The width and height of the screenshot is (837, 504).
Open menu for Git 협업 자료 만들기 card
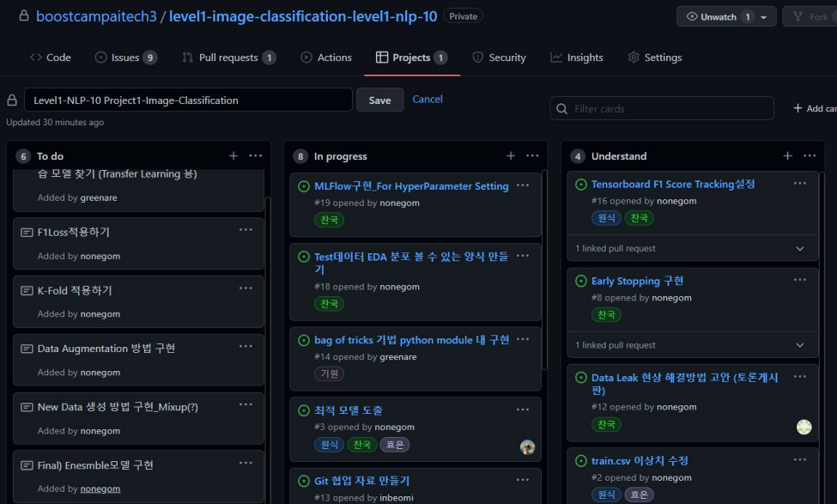[x=523, y=480]
